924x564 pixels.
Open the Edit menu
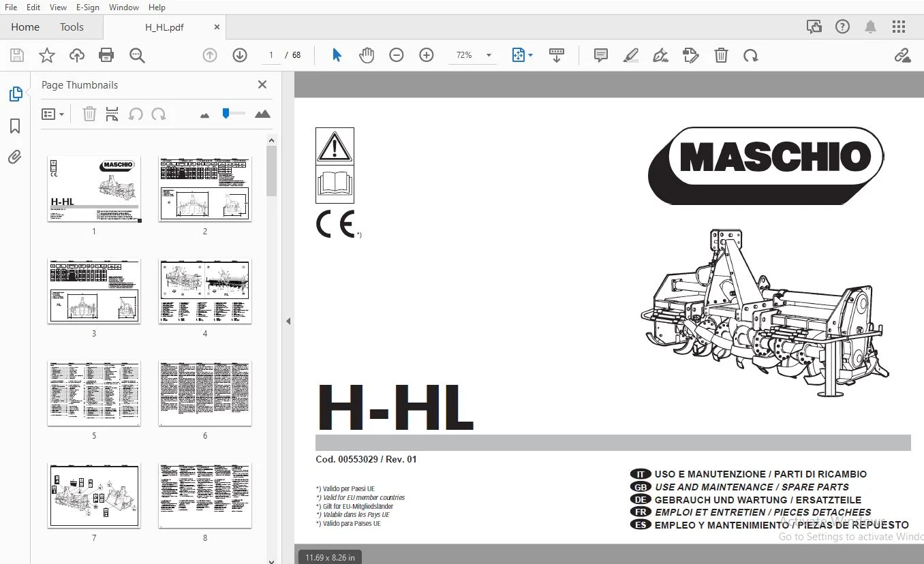(x=33, y=7)
